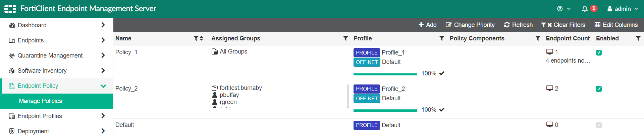Viewport: 644px width, 138px height.
Task: Click the FortiClient EMS logo icon
Action: click(x=10, y=9)
